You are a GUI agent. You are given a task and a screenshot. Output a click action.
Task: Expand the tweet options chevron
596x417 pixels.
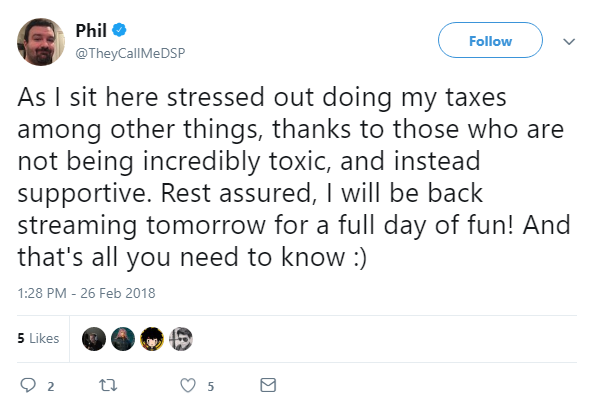(569, 41)
